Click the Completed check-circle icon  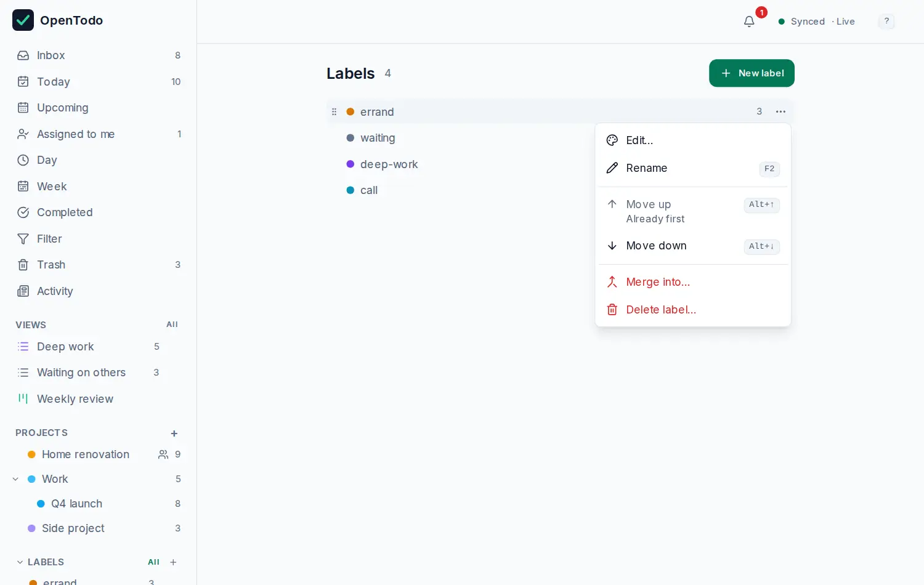tap(23, 212)
